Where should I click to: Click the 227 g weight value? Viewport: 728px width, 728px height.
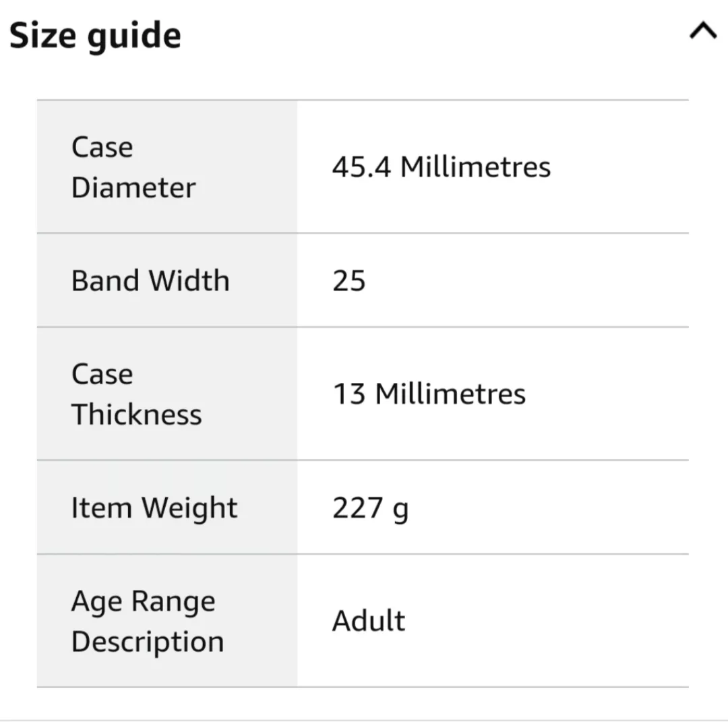coord(370,508)
